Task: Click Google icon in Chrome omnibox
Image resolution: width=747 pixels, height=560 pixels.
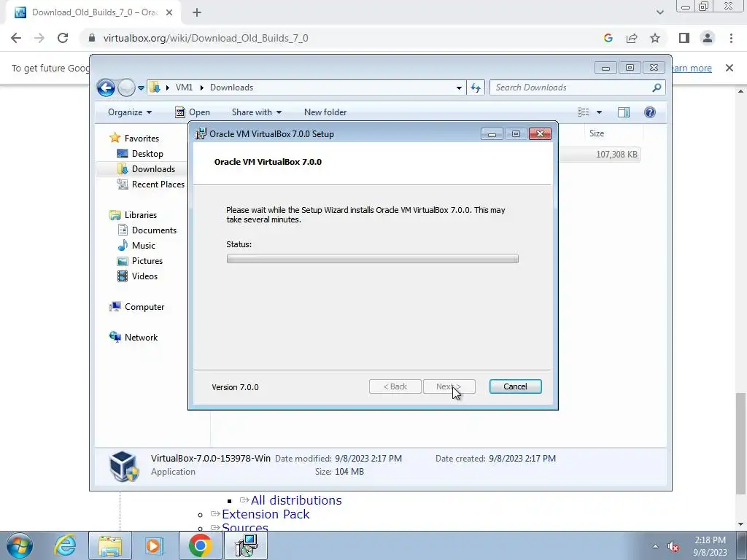Action: point(608,38)
